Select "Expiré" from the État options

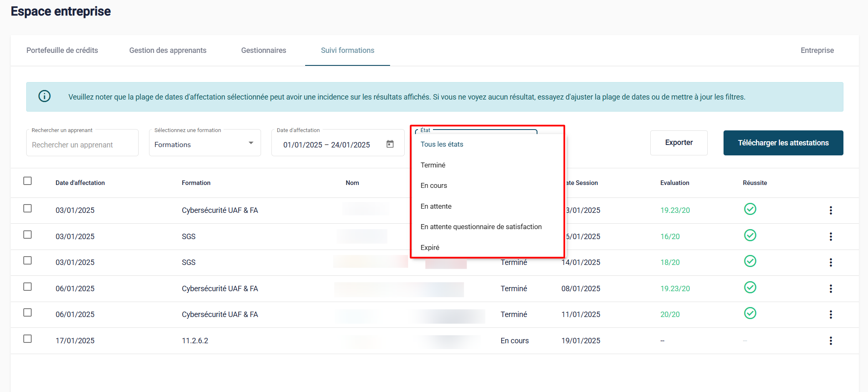(430, 247)
